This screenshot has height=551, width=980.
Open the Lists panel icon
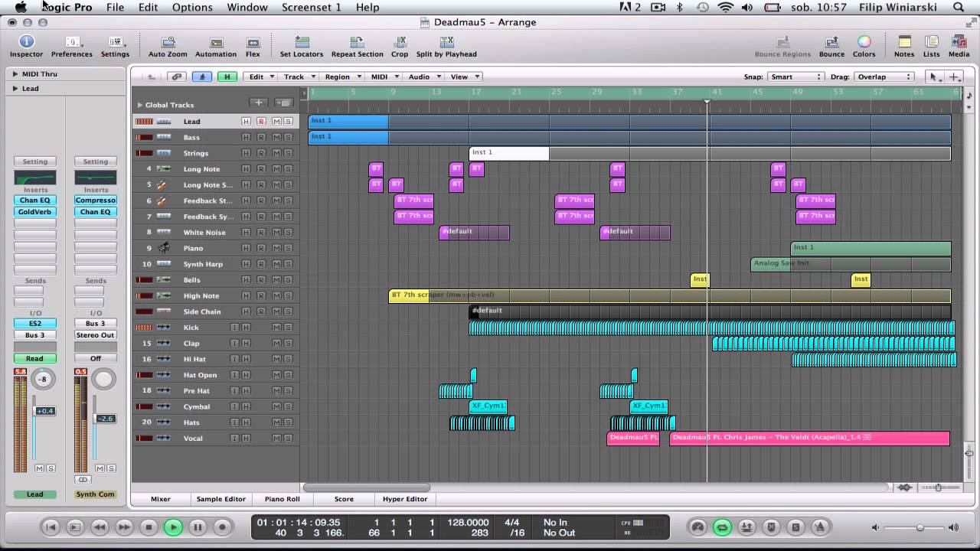[x=931, y=42]
